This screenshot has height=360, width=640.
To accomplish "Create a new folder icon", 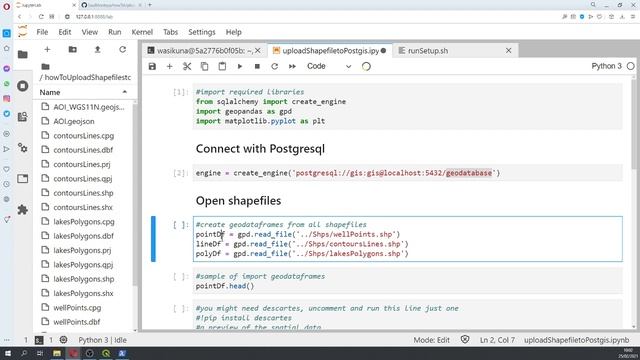I will 73,49.
